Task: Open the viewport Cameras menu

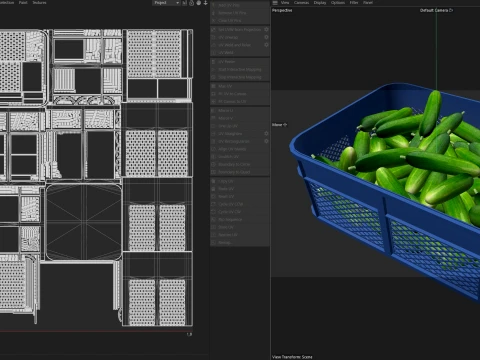Action: [x=301, y=3]
